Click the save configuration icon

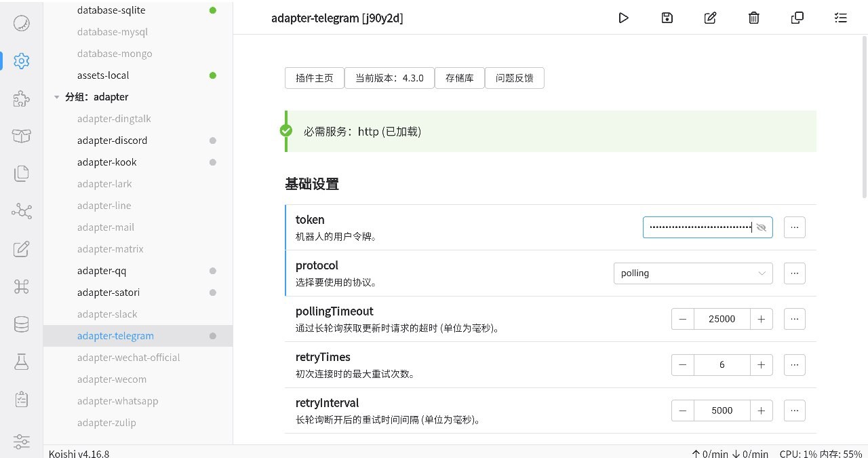pos(667,18)
